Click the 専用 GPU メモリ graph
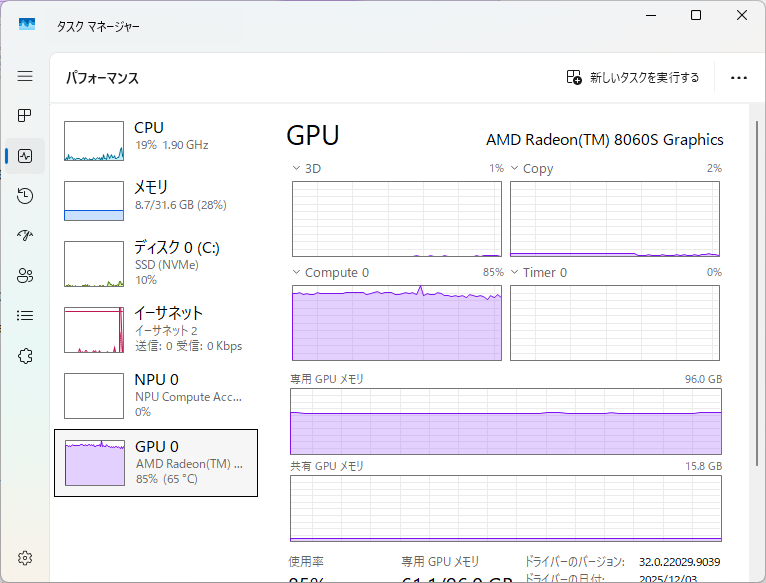766x583 pixels. [x=506, y=421]
